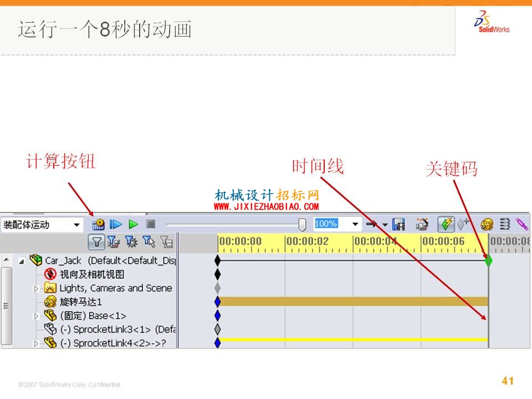Click Save Animation film icon
532x399 pixels.
coord(398,224)
